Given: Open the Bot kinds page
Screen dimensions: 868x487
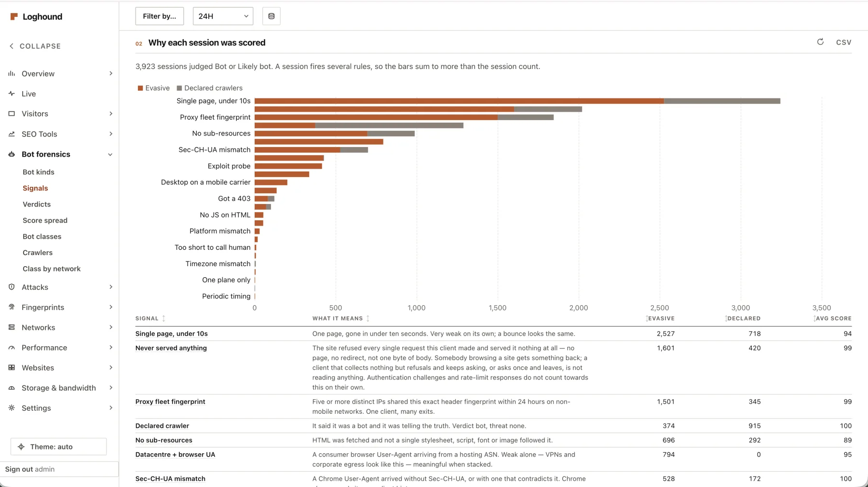Looking at the screenshot, I should pos(39,172).
